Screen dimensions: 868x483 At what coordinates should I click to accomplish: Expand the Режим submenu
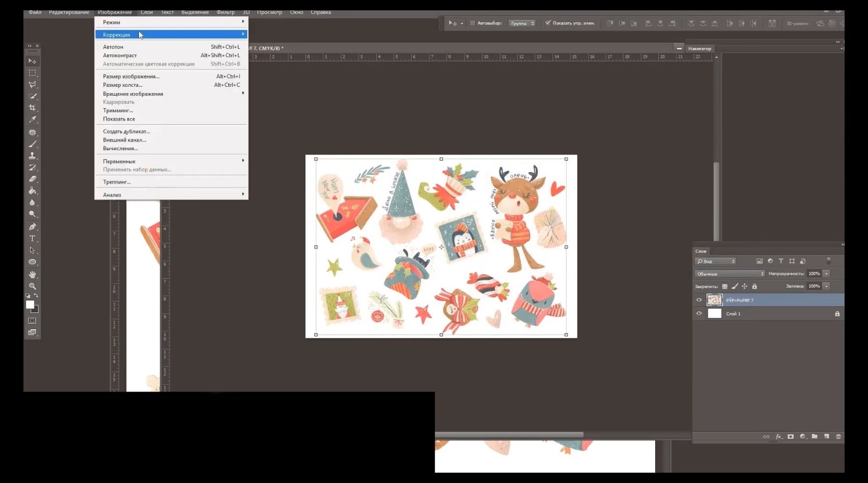171,22
